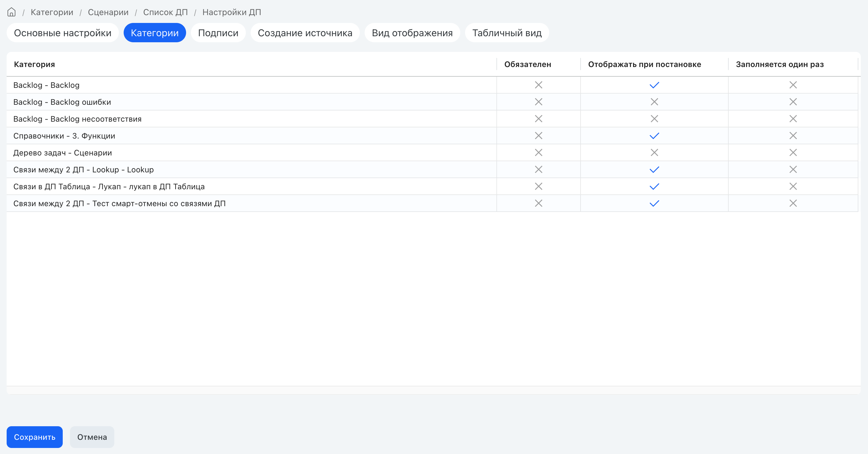Toggle Обязателен for Lookup - Lookup row

538,169
